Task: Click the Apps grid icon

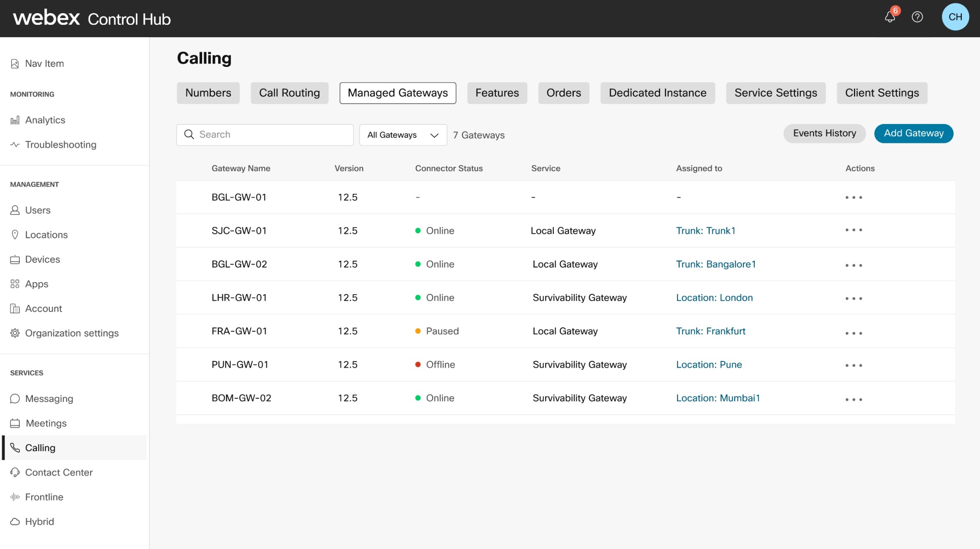Action: (15, 284)
